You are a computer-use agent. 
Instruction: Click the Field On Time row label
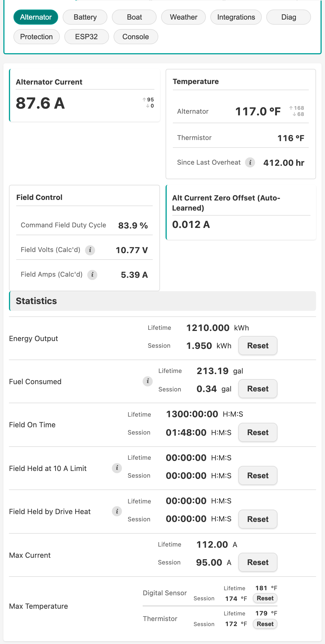click(x=32, y=425)
